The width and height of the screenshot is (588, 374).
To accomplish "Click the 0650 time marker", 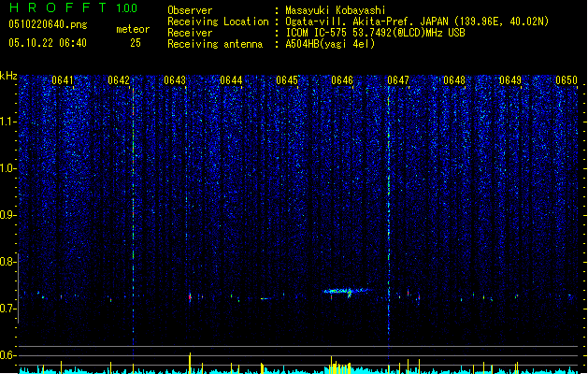I will [566, 80].
